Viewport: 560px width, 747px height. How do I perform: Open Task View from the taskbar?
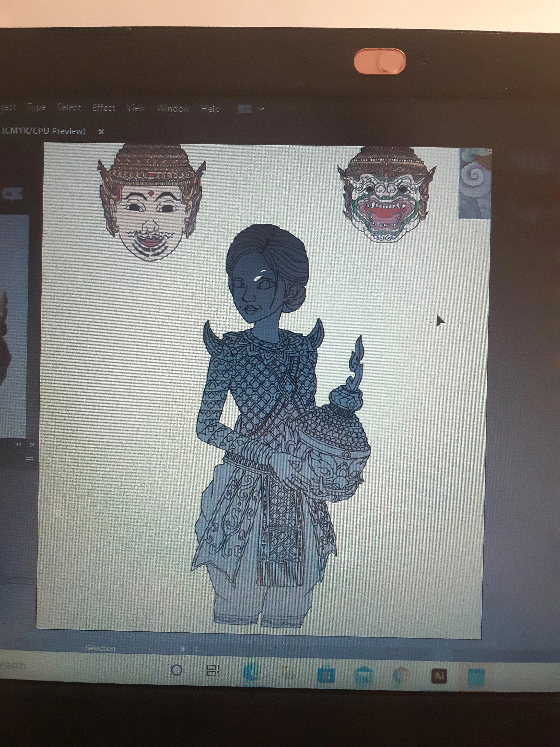point(213,671)
